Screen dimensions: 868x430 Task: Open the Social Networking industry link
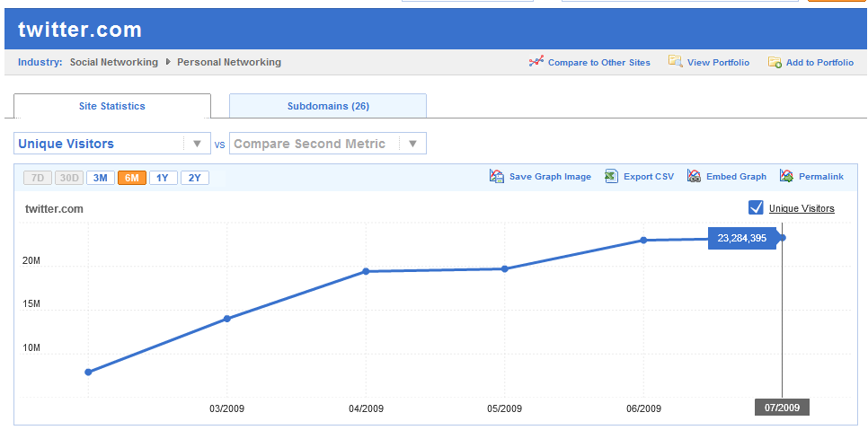(x=114, y=62)
